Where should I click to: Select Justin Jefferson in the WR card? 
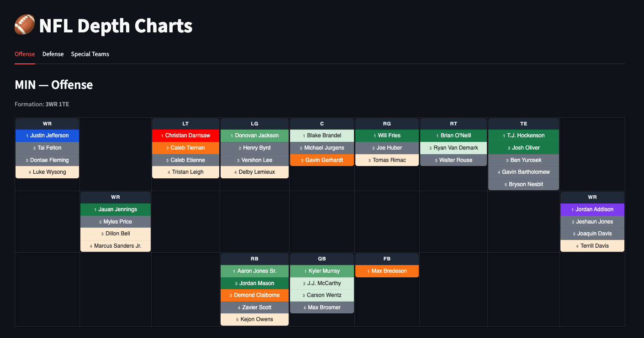48,135
